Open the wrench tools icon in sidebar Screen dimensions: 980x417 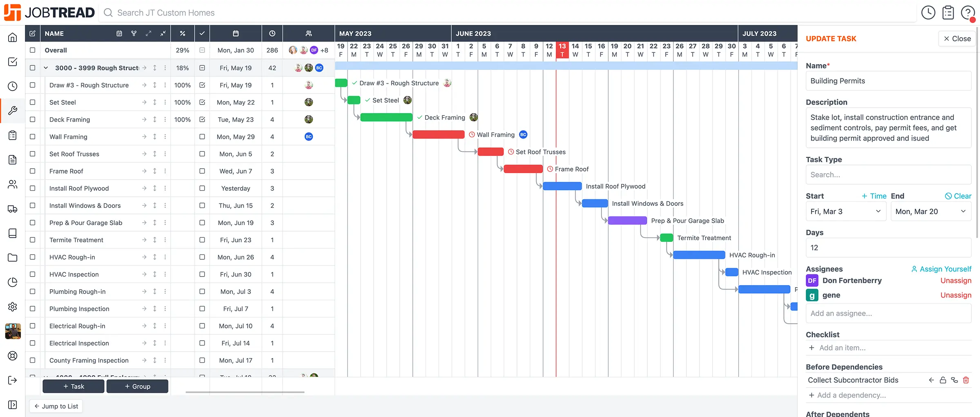coord(13,111)
